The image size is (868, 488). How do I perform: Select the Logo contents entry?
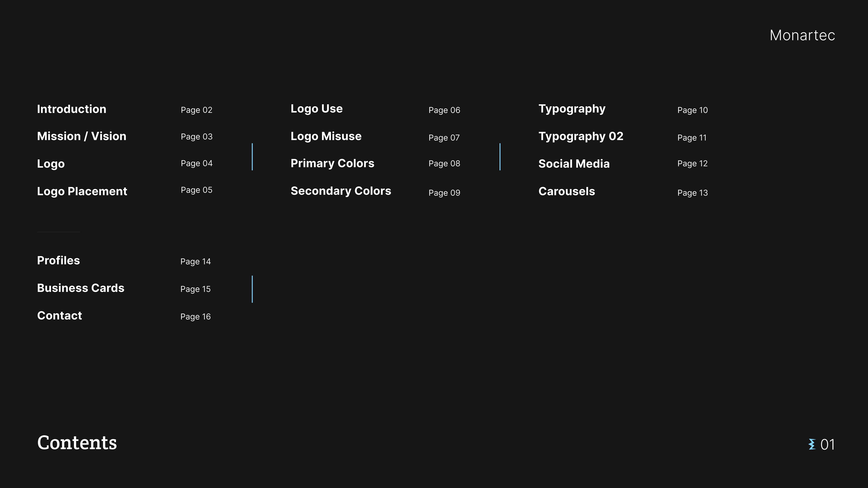pos(51,164)
